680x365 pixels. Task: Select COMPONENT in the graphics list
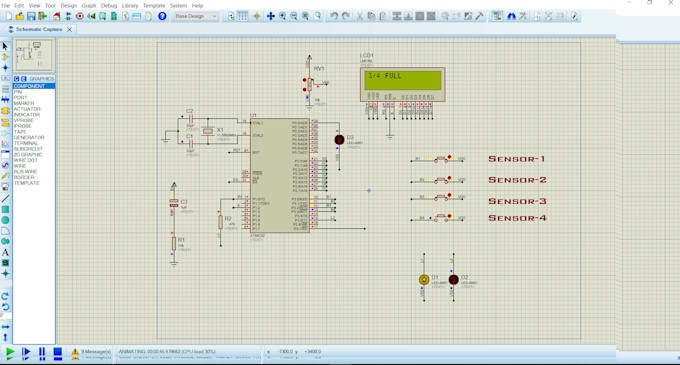pos(34,86)
